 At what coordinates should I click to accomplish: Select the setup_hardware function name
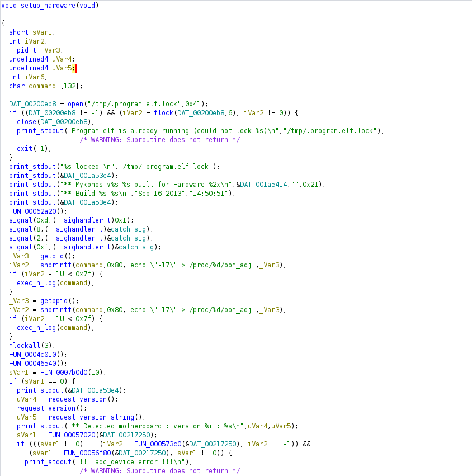tap(48, 6)
